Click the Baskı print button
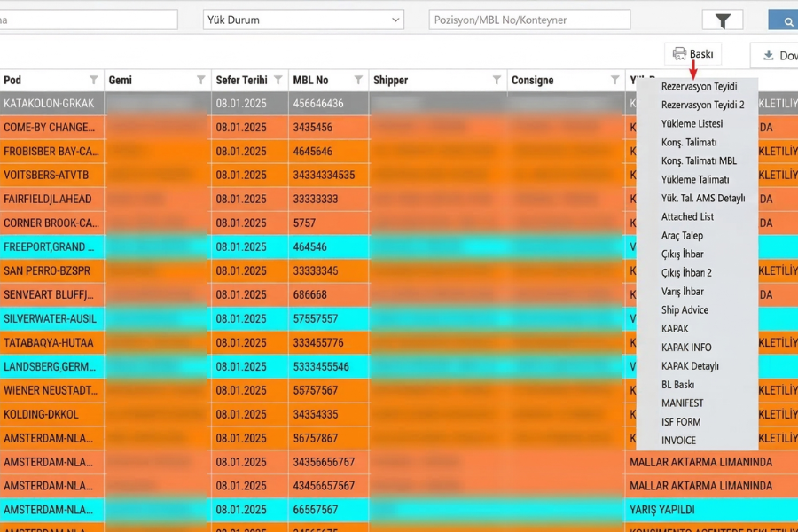This screenshot has height=532, width=798. click(x=692, y=54)
